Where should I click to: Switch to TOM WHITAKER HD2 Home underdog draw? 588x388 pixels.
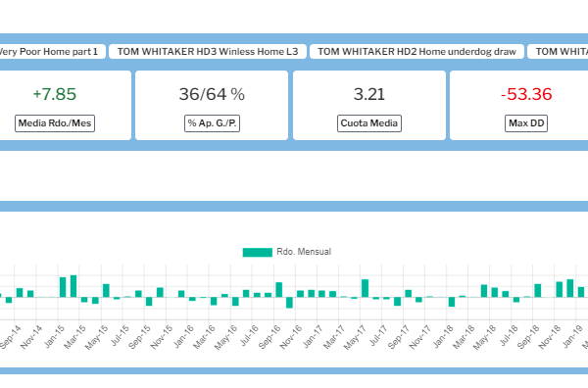(417, 52)
